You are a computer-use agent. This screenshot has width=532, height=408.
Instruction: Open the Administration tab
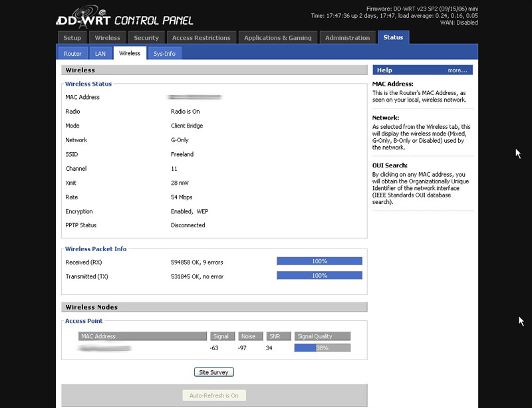coord(347,38)
